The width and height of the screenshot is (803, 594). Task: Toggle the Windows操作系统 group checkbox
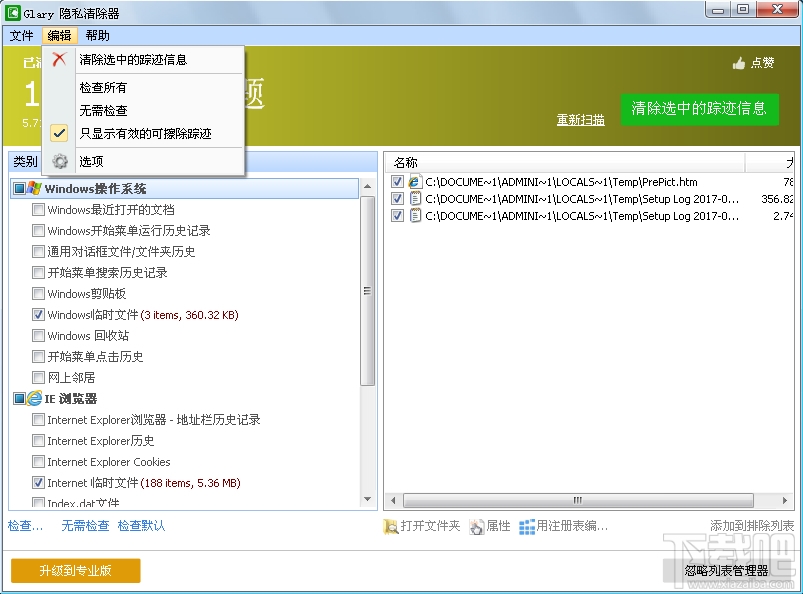19,188
